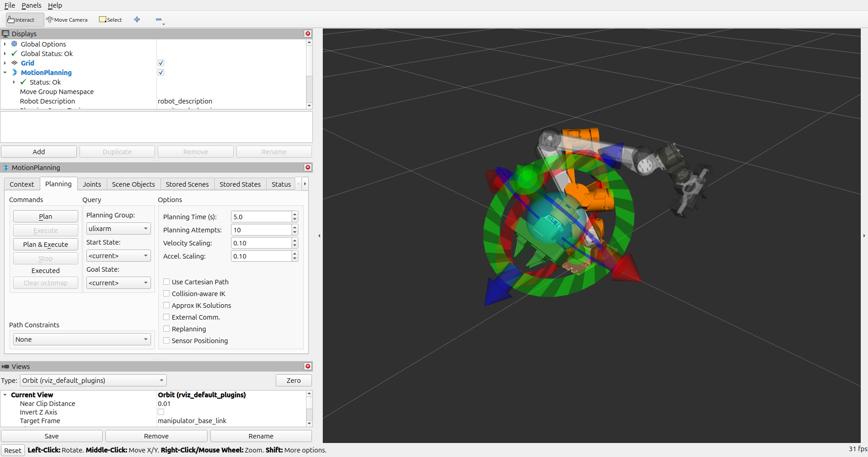
Task: Toggle the Collision-aware IK checkbox
Action: tap(166, 293)
